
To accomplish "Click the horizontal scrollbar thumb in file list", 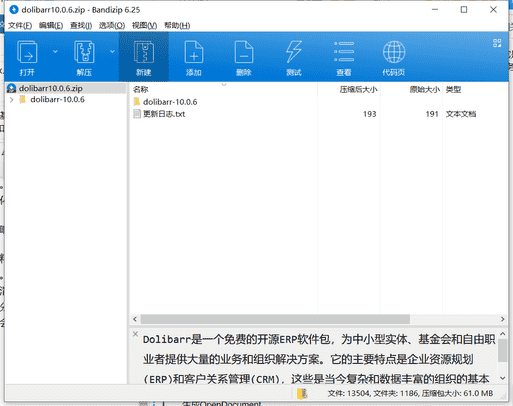I will [x=275, y=319].
